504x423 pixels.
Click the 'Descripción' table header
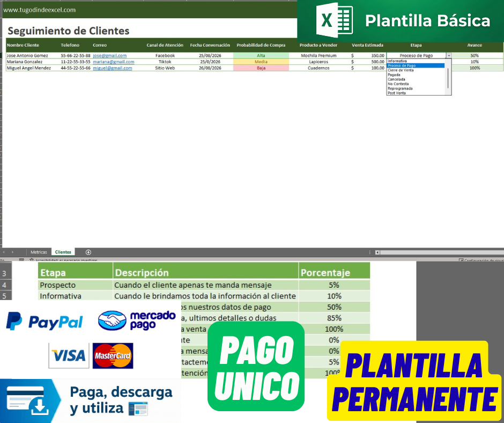(x=206, y=272)
